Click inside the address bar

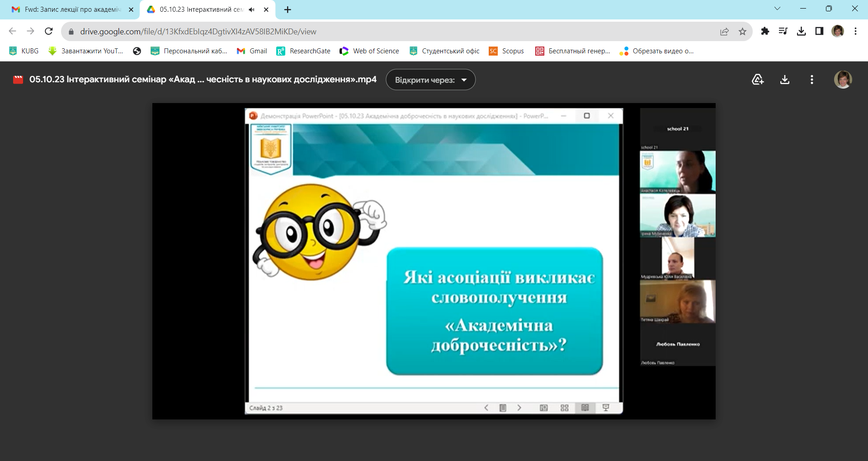pyautogui.click(x=271, y=31)
